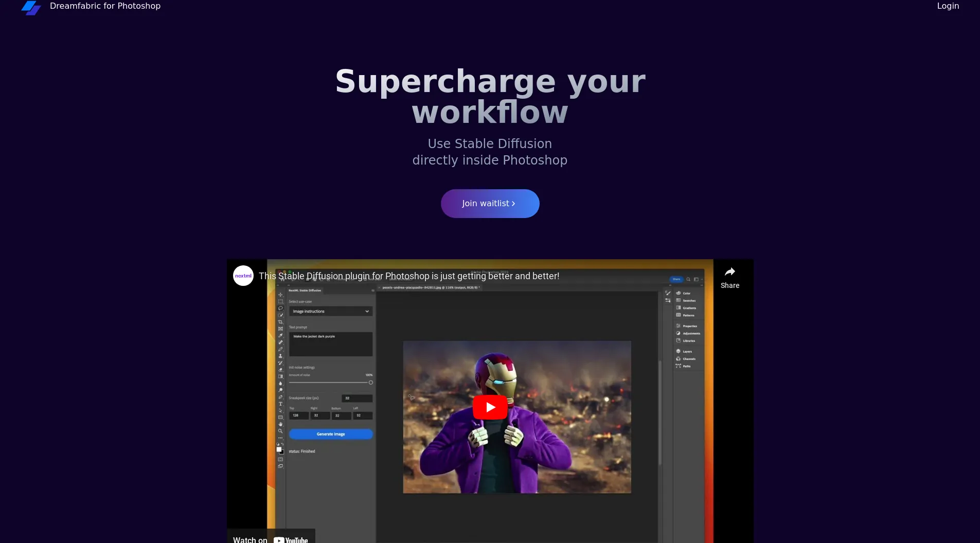
Task: Open the Watch on YouTube link
Action: (x=271, y=537)
